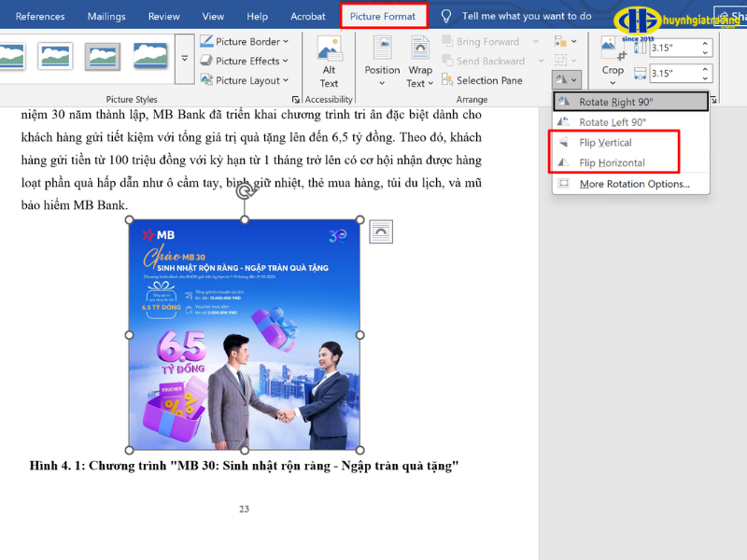747x560 pixels.
Task: Choose Flip Horizontal menu item
Action: click(631, 162)
